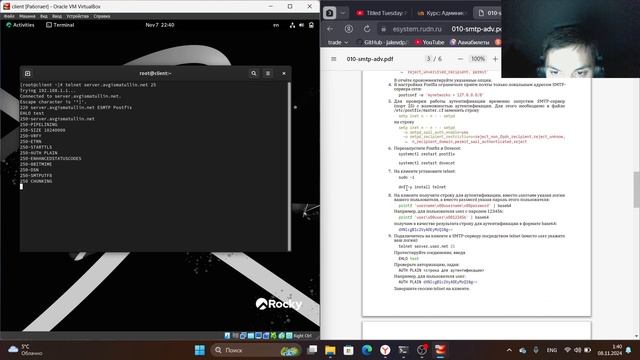Screen dimensions: 640x360
Task: Open OBS Studio from the taskbar
Action: (x=422, y=350)
